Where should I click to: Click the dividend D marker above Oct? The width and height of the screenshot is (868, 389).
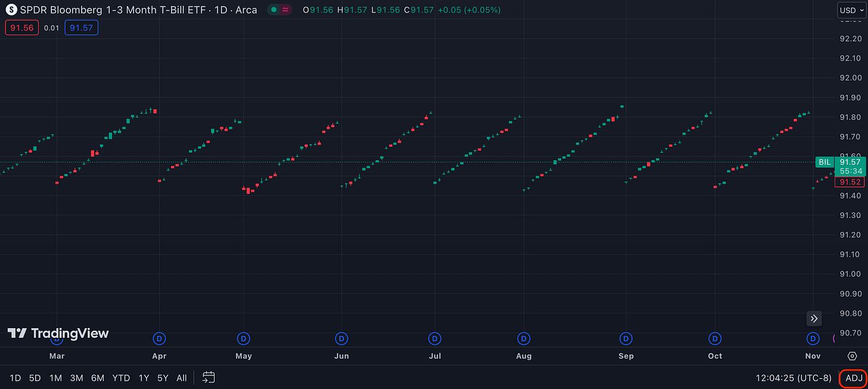pos(715,338)
